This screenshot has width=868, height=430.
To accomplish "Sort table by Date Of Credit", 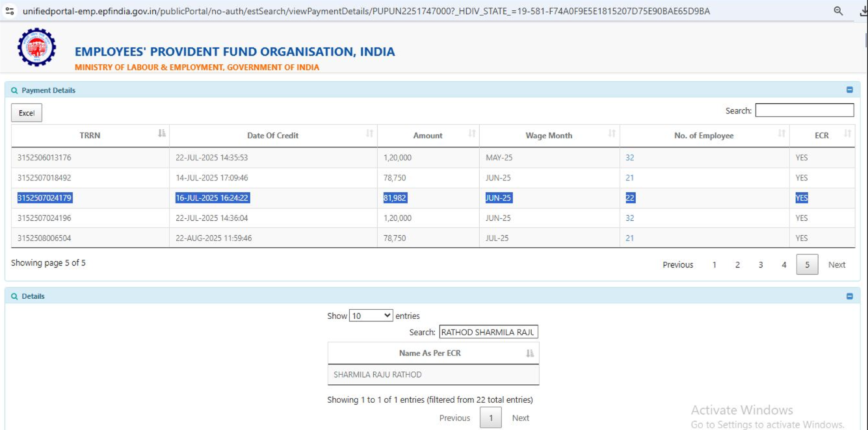I will click(x=273, y=135).
